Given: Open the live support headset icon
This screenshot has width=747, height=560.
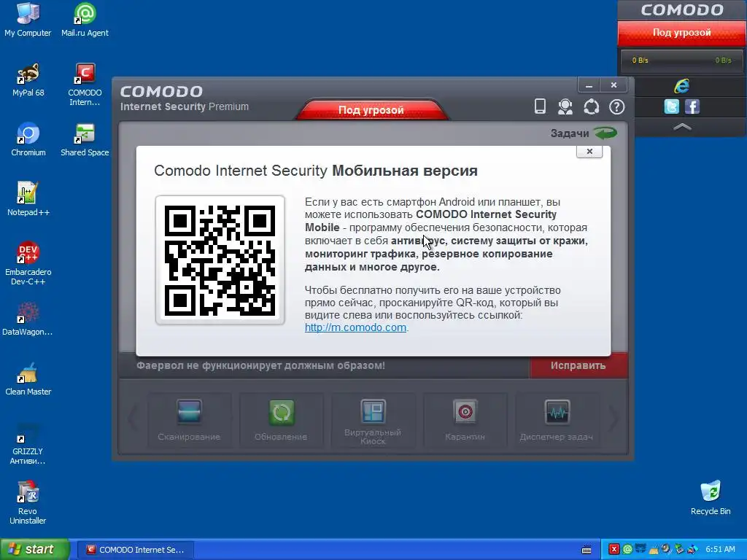Looking at the screenshot, I should coord(565,106).
